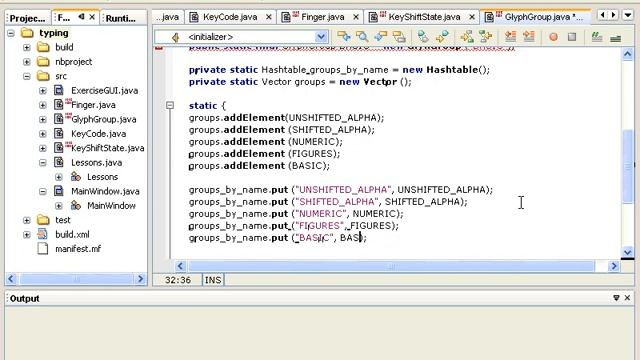Collapse the Lessons.java node
Screen dimensions: 640x360
click(x=43, y=162)
